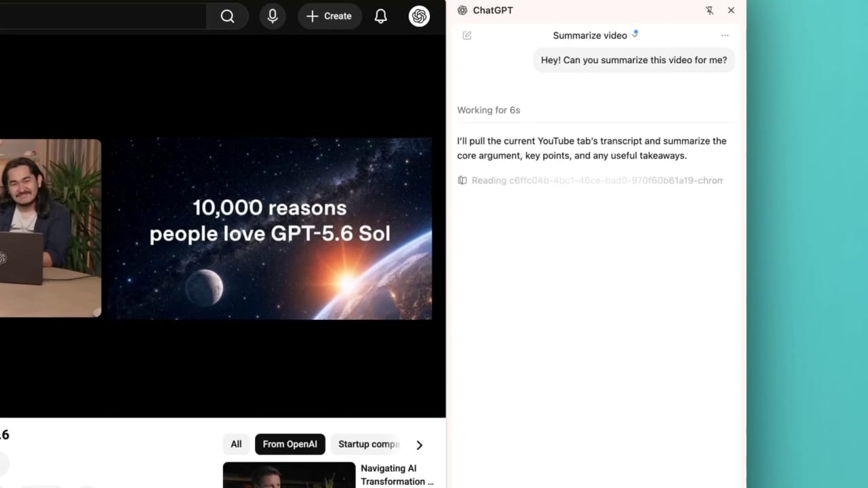The width and height of the screenshot is (868, 488).
Task: Select the From OpenAI filter chip
Action: click(x=290, y=444)
